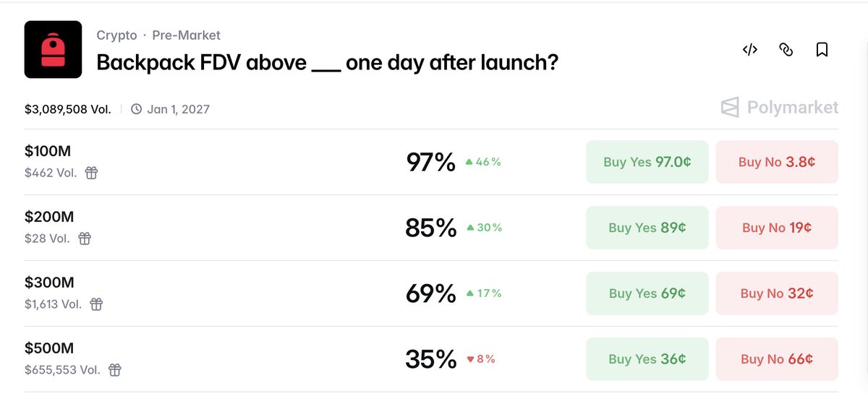Screen dimensions: 868x396
Task: Buy No at 66¢ for $500M
Action: (777, 359)
